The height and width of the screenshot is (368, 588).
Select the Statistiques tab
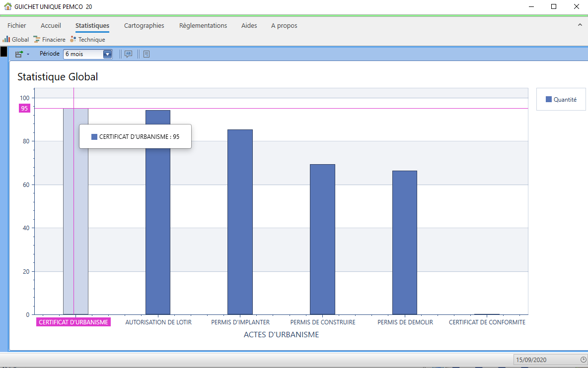pyautogui.click(x=92, y=25)
